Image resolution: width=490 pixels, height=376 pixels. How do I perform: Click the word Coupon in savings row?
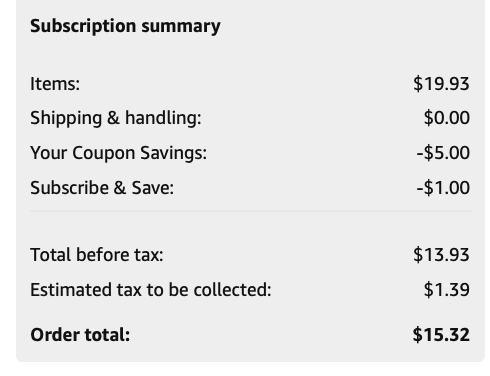104,154
